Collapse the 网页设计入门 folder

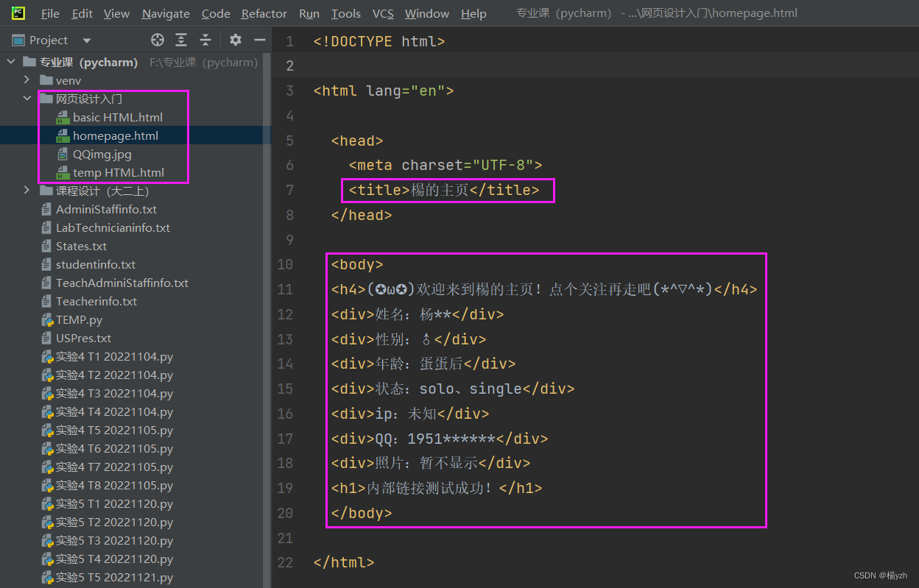pos(27,98)
